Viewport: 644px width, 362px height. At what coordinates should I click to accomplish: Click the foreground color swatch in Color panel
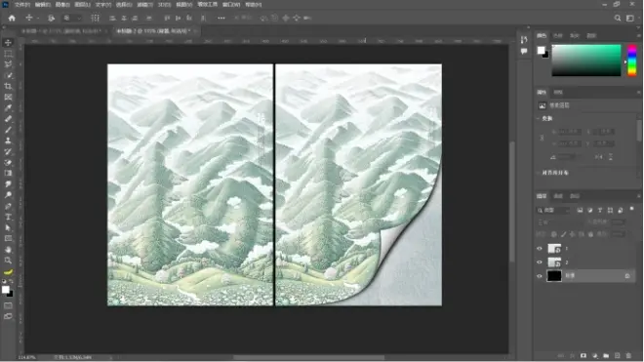tap(541, 50)
